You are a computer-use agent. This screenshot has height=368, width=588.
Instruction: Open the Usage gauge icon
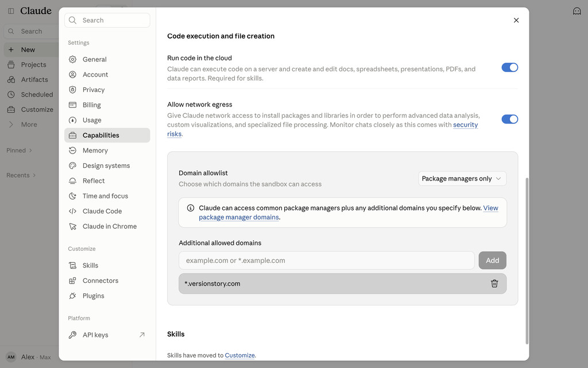pos(73,120)
